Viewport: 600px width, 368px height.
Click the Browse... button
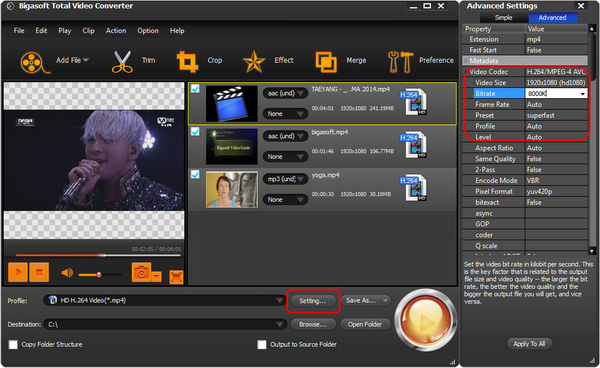pyautogui.click(x=313, y=324)
